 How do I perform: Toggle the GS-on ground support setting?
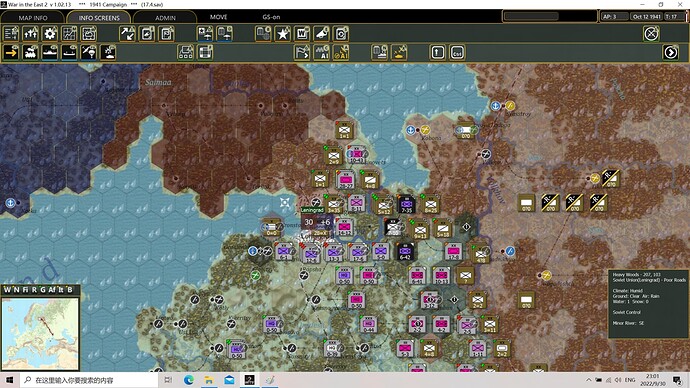pos(271,17)
